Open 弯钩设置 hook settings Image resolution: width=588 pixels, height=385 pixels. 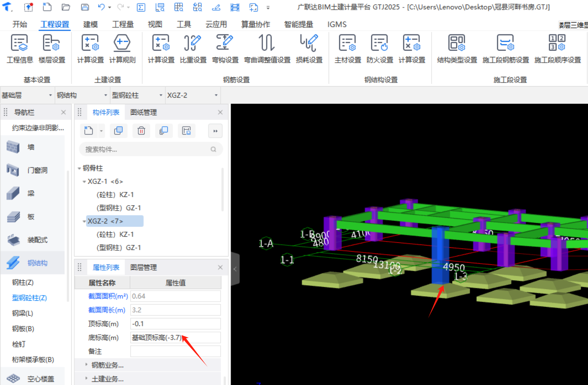[225, 49]
